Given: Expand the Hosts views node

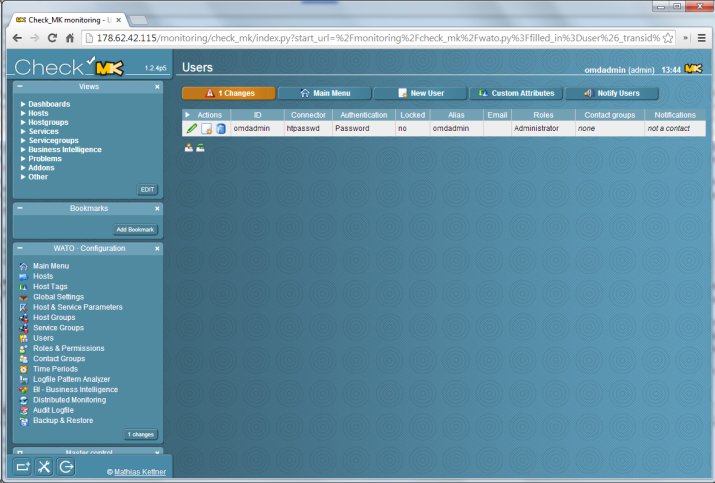Looking at the screenshot, I should [23, 113].
